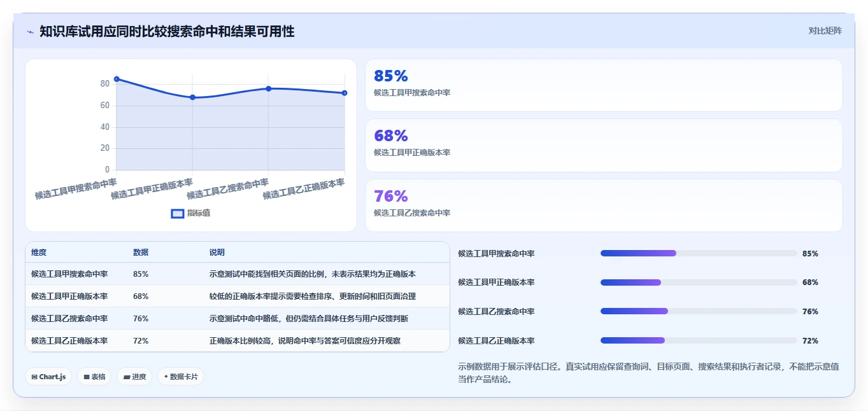Click the chart point at 候选工具乙搜索命中率

click(x=269, y=88)
